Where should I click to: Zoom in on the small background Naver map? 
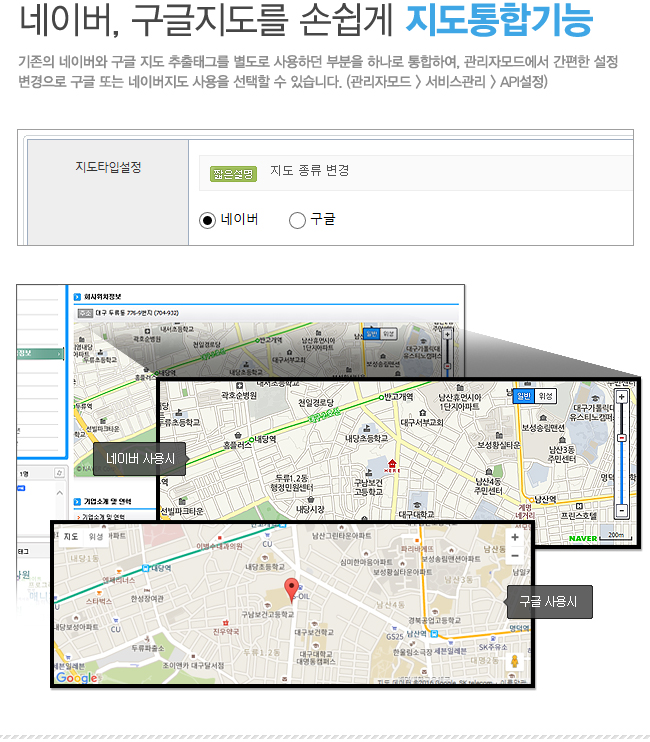447,334
